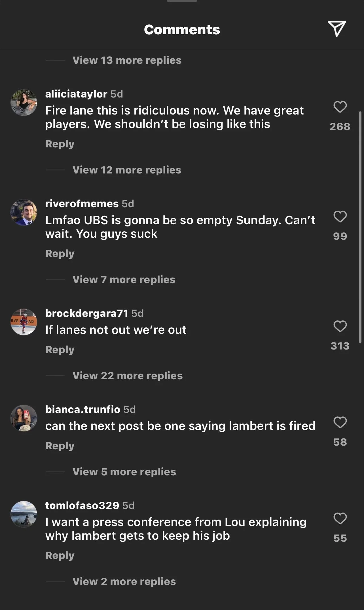Reply to aliiciataylor's comment
The height and width of the screenshot is (610, 364).
click(x=60, y=144)
